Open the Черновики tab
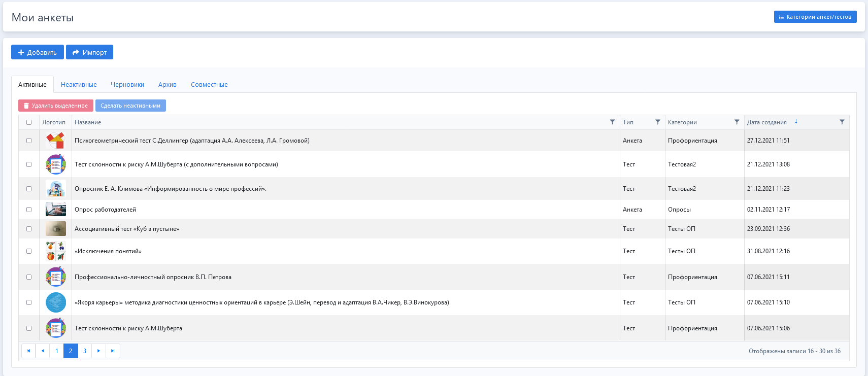This screenshot has height=376, width=868. pyautogui.click(x=127, y=85)
